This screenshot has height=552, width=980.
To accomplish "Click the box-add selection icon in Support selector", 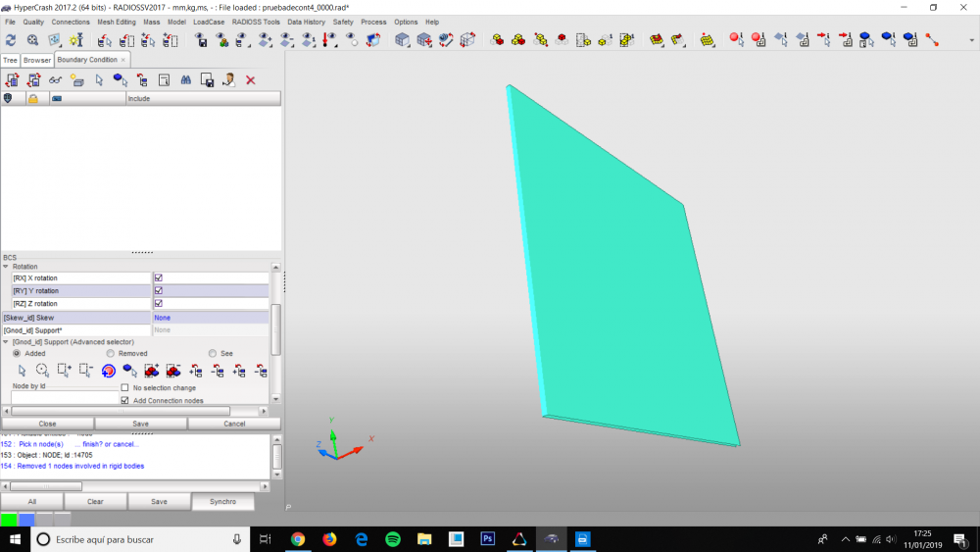I will [x=64, y=371].
